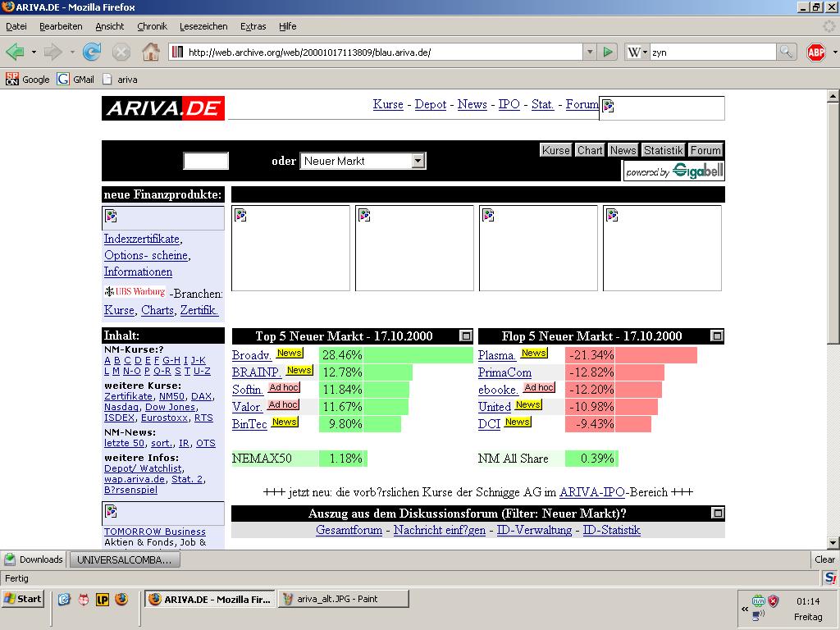Minimize the Flop 5 Neuer Markt box
Screen dimensions: 840x630
[x=717, y=336]
